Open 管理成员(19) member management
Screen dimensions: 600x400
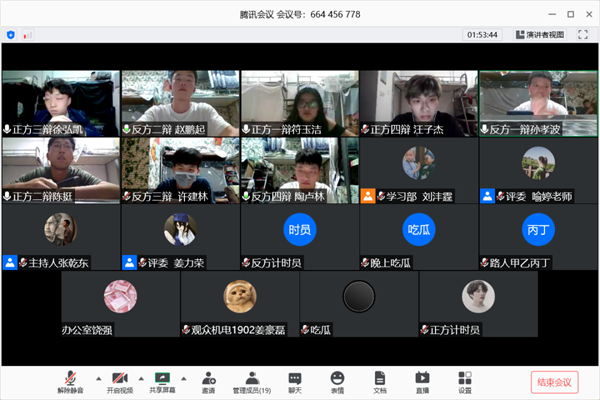pos(252,382)
